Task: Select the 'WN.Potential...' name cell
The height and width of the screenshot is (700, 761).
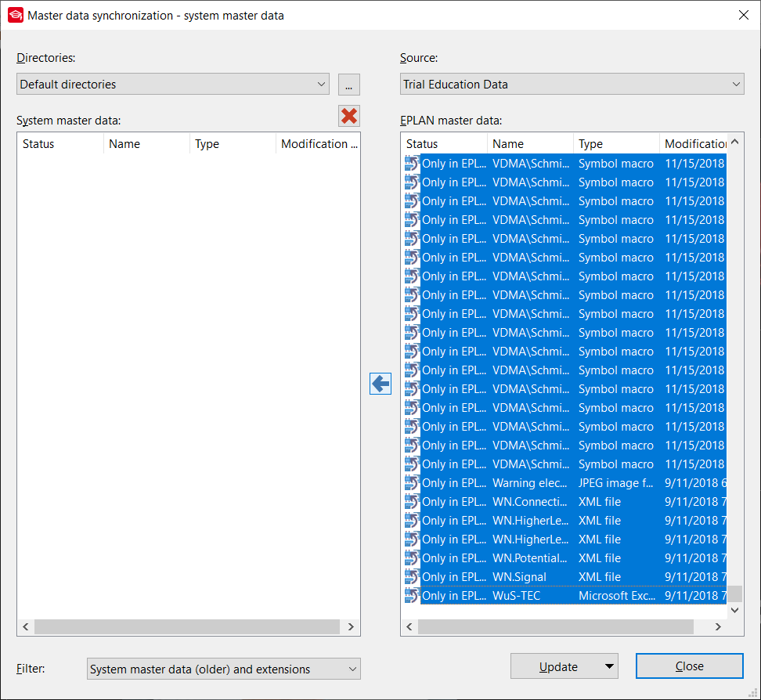Action: point(530,558)
